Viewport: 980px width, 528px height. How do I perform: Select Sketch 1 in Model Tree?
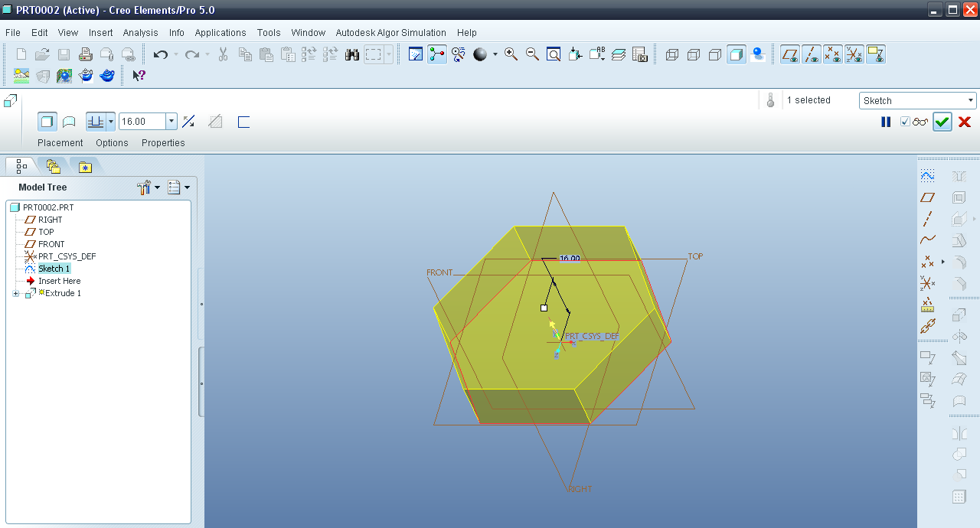pos(54,269)
